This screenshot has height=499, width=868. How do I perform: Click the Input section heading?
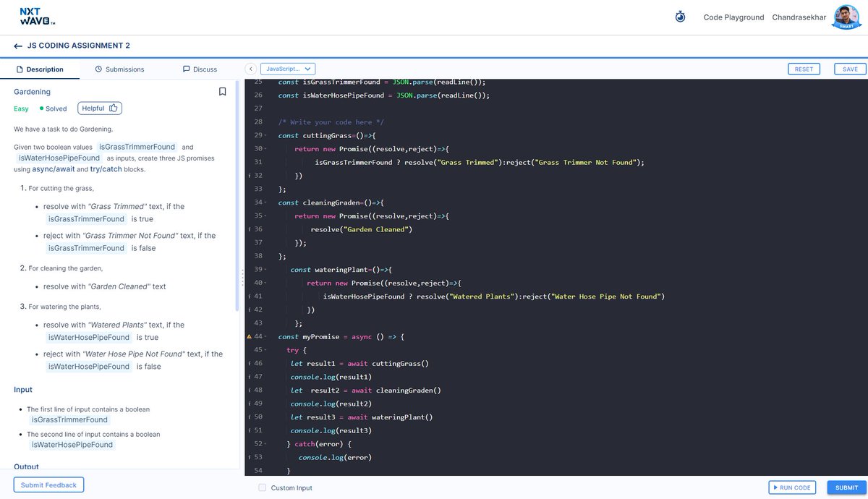(x=23, y=390)
